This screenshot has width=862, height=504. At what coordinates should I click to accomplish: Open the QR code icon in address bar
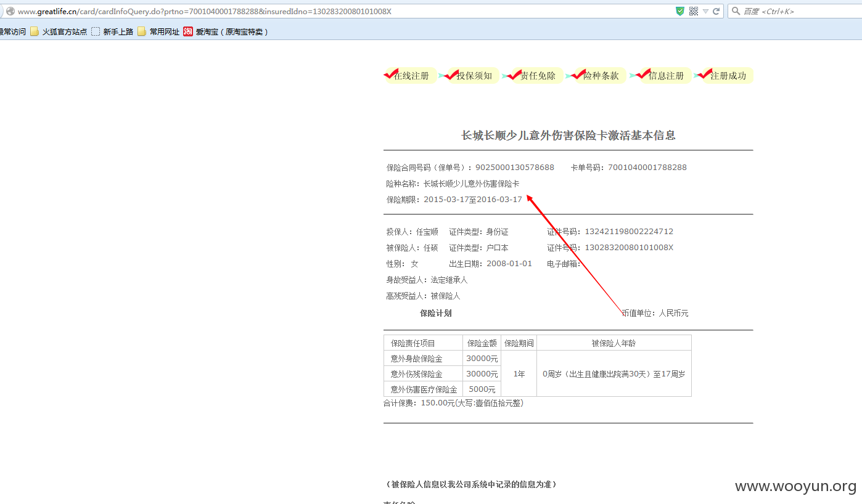pyautogui.click(x=694, y=11)
